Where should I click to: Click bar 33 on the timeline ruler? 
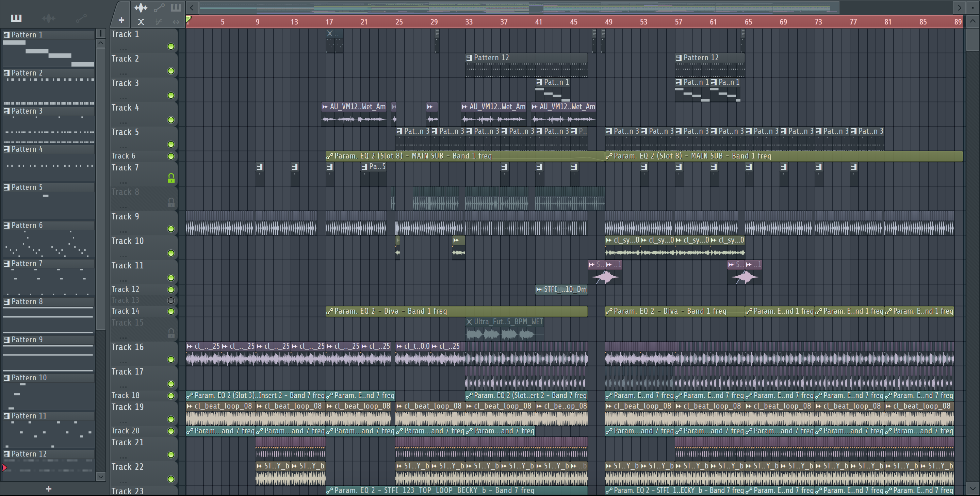click(x=469, y=22)
